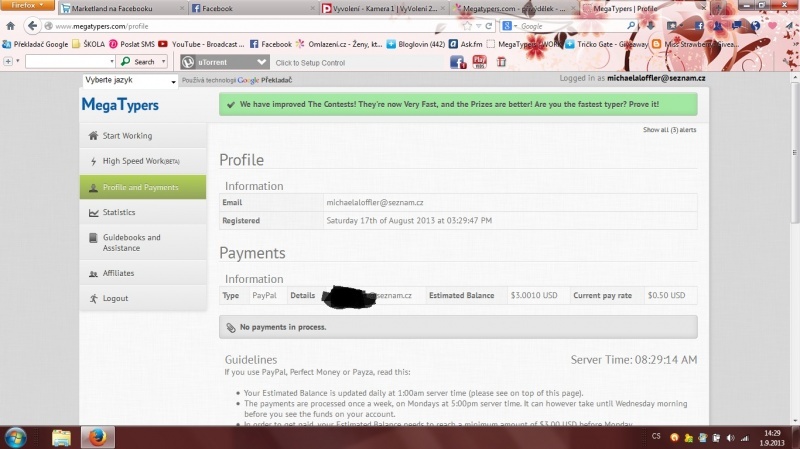Open File Explorer from the taskbar
Screen dimensions: 800x449
(x=61, y=437)
